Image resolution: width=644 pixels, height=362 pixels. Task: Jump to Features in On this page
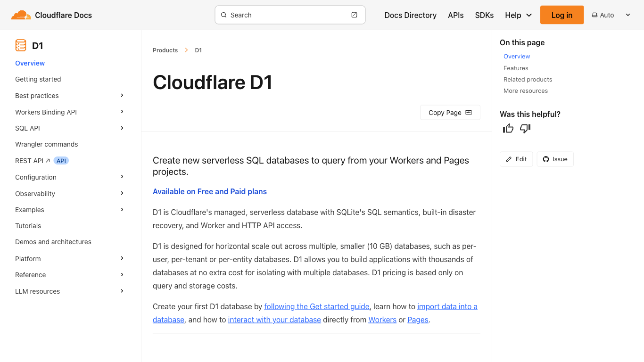[x=516, y=68]
